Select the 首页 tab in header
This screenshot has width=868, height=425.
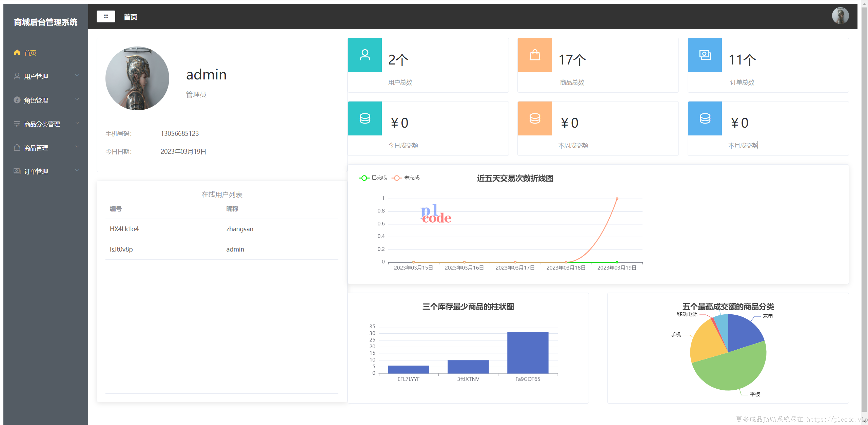point(131,17)
